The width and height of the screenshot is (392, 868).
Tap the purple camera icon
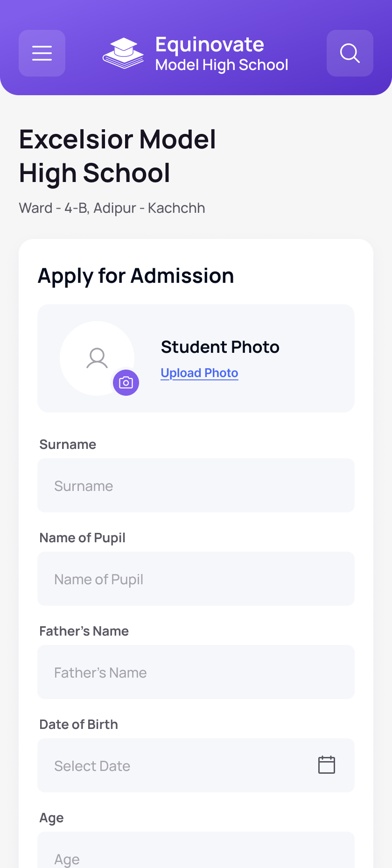coord(126,383)
